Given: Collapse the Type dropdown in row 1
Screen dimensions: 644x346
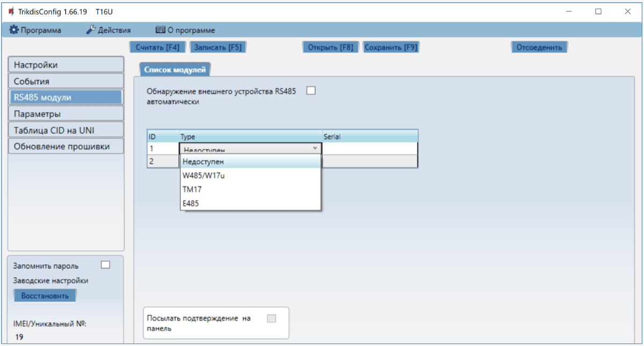Looking at the screenshot, I should tap(314, 148).
